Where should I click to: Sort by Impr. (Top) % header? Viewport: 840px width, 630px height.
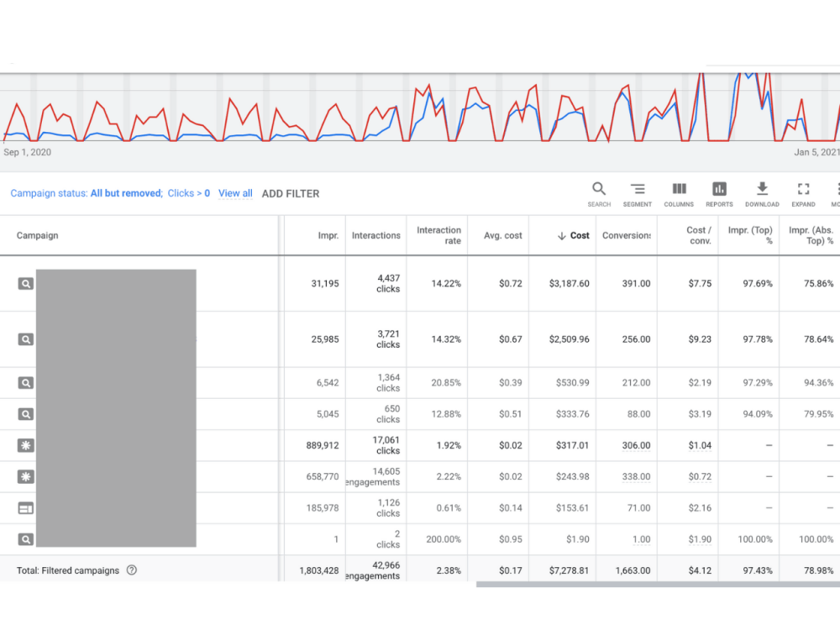pyautogui.click(x=750, y=235)
